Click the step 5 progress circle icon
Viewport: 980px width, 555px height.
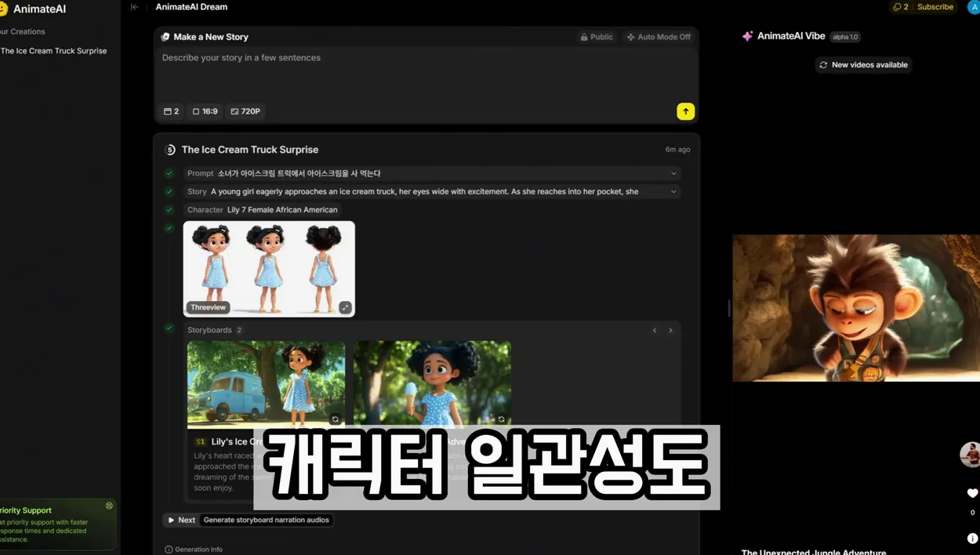170,150
